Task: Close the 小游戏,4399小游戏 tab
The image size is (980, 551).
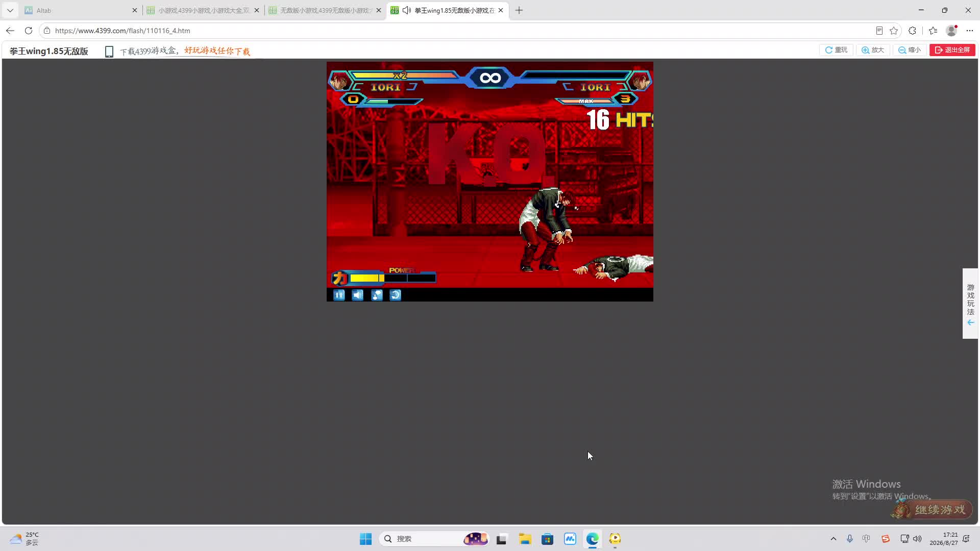Action: (x=257, y=10)
